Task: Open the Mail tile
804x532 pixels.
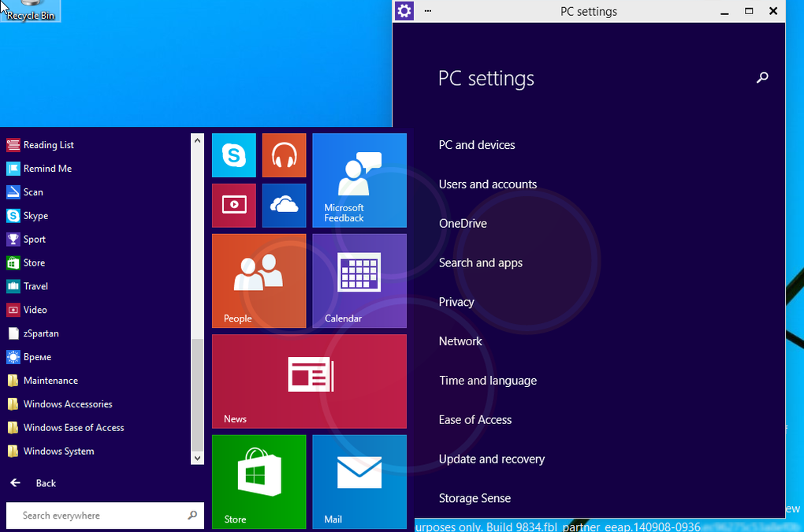Action: coord(359,482)
